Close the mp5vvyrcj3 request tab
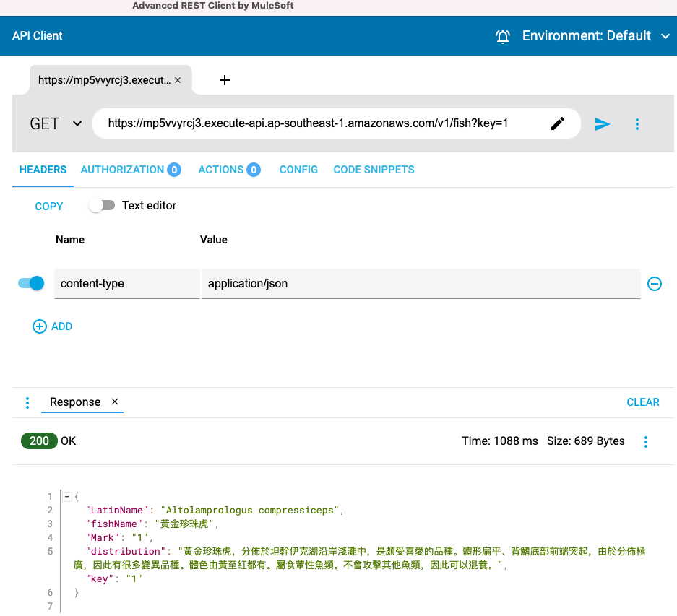Viewport: 677px width, 616px height. [x=178, y=80]
